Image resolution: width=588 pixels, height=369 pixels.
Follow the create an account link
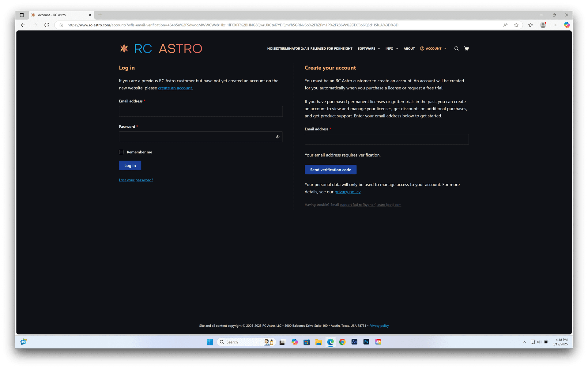coord(175,88)
